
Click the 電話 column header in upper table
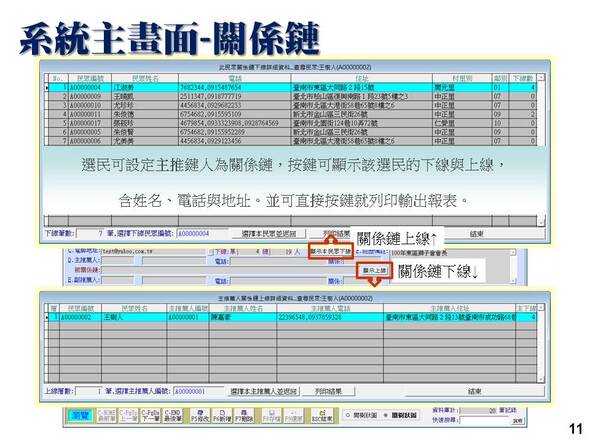pos(235,78)
